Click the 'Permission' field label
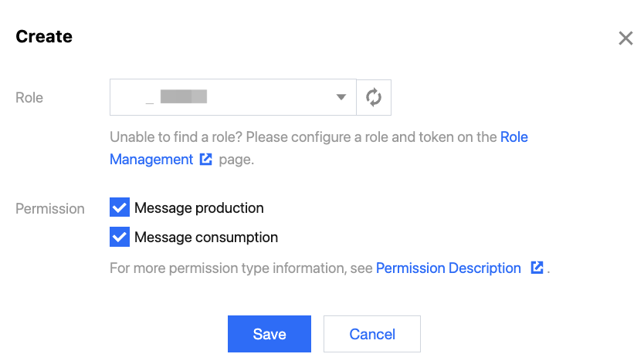 [50, 208]
